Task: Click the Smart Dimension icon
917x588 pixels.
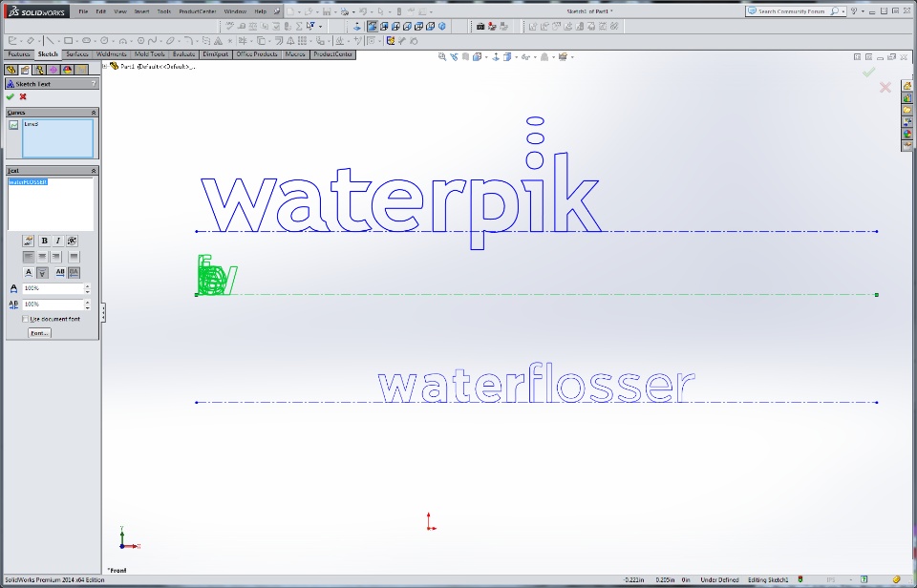Action: pos(31,41)
